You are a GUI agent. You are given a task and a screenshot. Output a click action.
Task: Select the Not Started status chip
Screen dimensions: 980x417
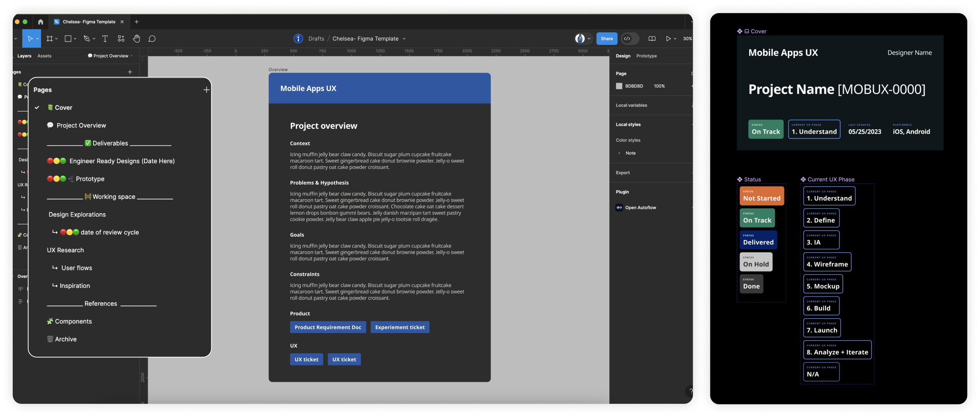762,196
